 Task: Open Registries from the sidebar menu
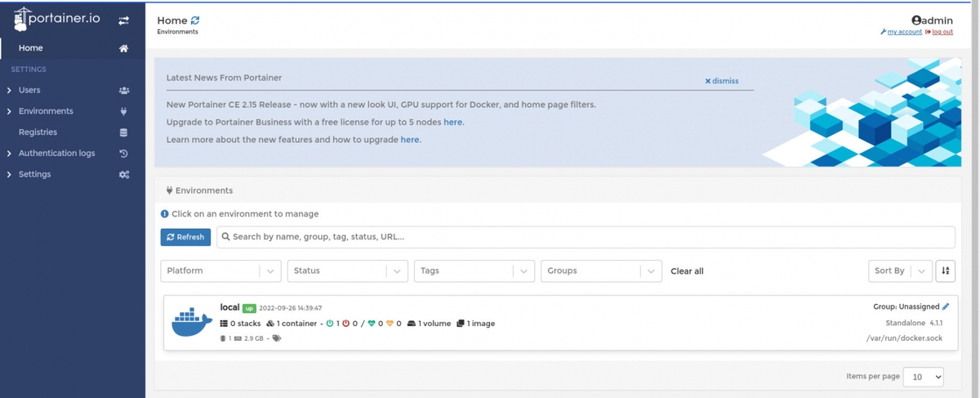point(38,132)
